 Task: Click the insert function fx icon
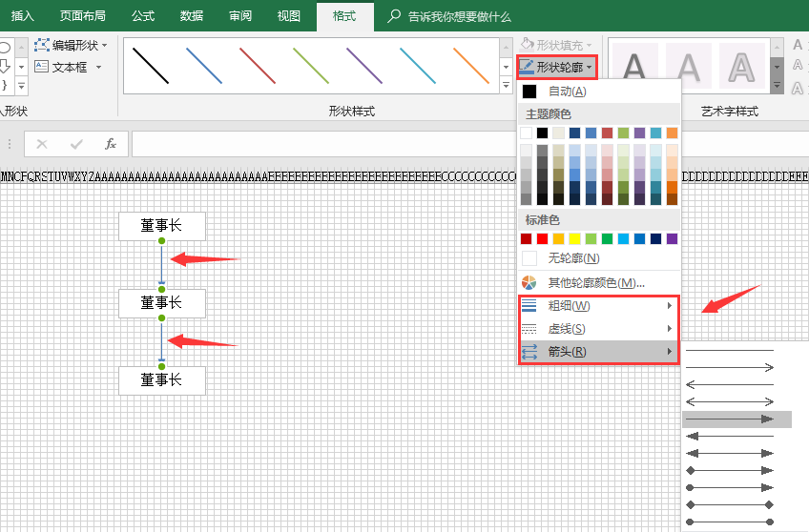coord(111,144)
